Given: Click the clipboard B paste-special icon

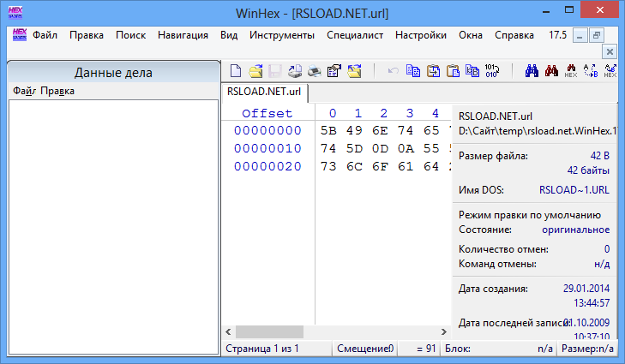Looking at the screenshot, I should (472, 71).
